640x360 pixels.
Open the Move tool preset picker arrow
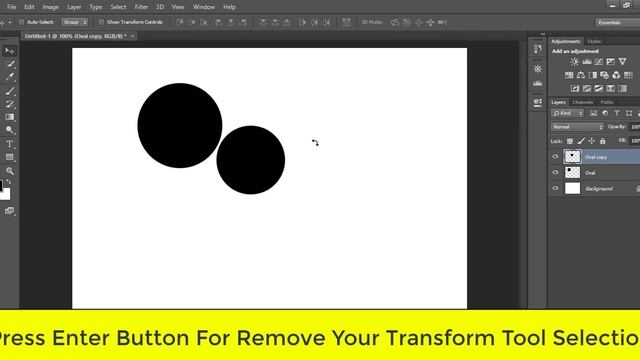point(10,22)
